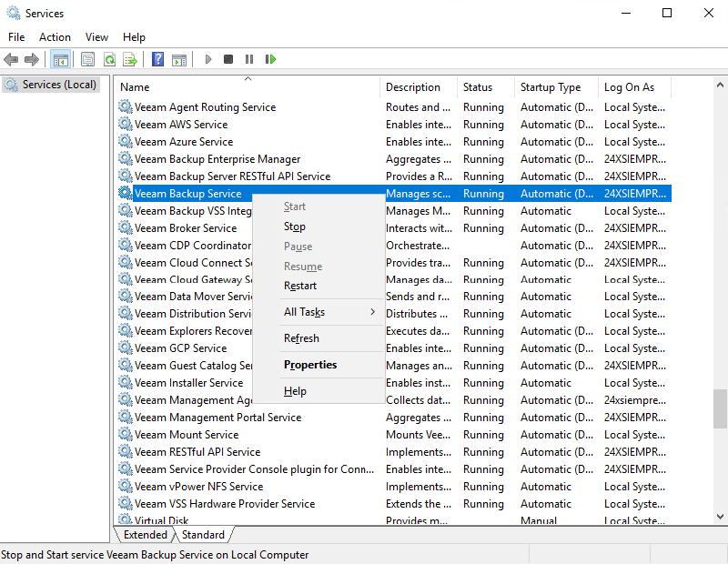Sort by the Log On As column header
728x564 pixels.
[635, 86]
